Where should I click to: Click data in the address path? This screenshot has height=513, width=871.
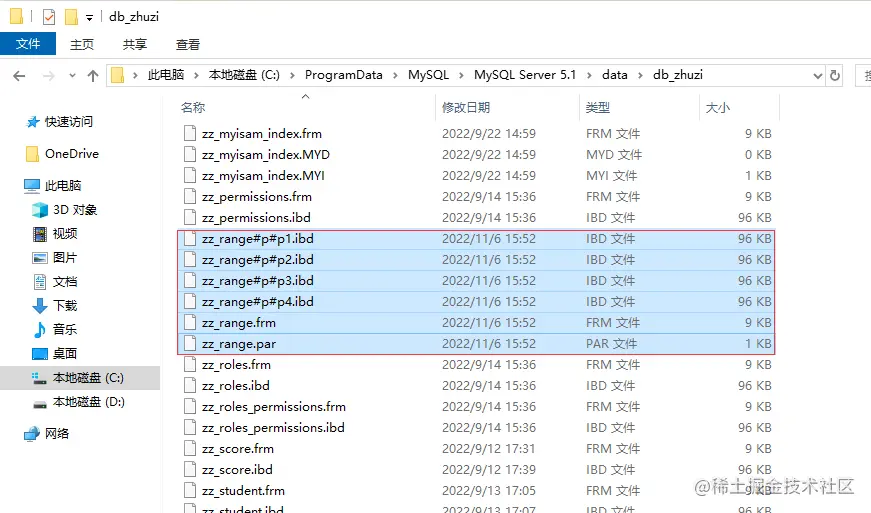coord(615,75)
